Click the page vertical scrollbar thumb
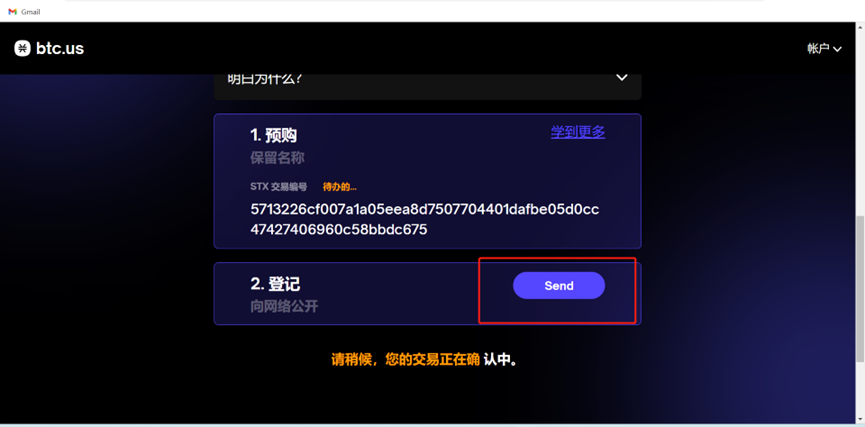This screenshot has height=427, width=865. 859,289
